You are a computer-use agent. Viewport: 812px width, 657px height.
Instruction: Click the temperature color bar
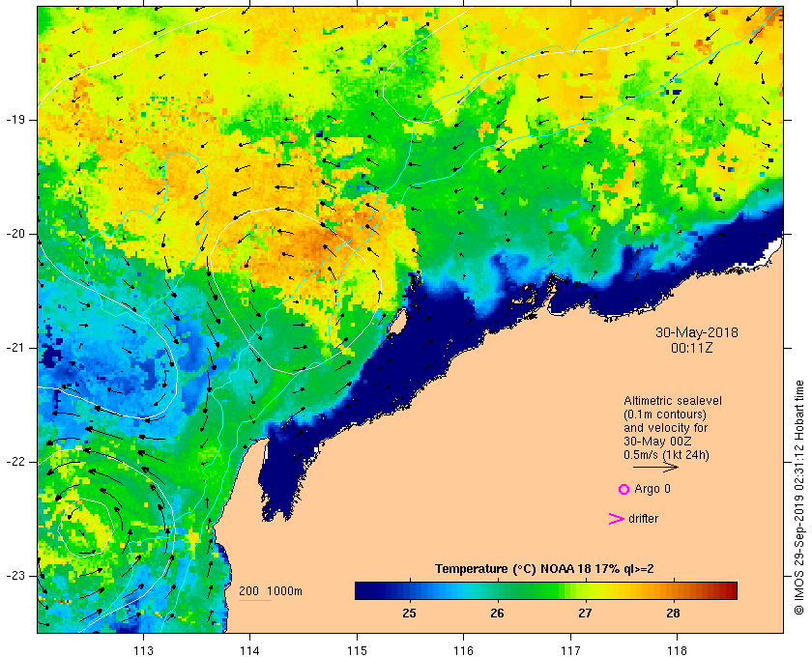click(x=546, y=590)
